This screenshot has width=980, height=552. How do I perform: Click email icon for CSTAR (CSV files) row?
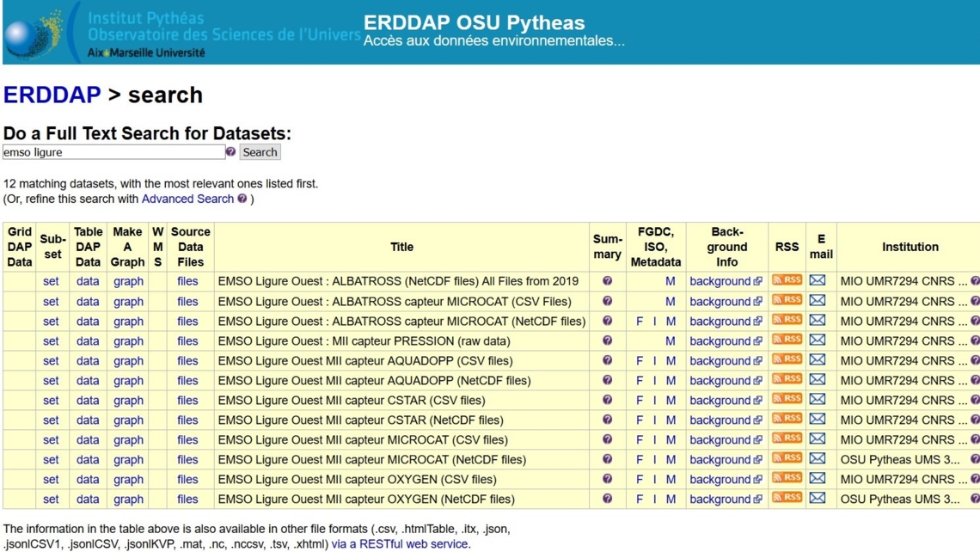(x=818, y=399)
